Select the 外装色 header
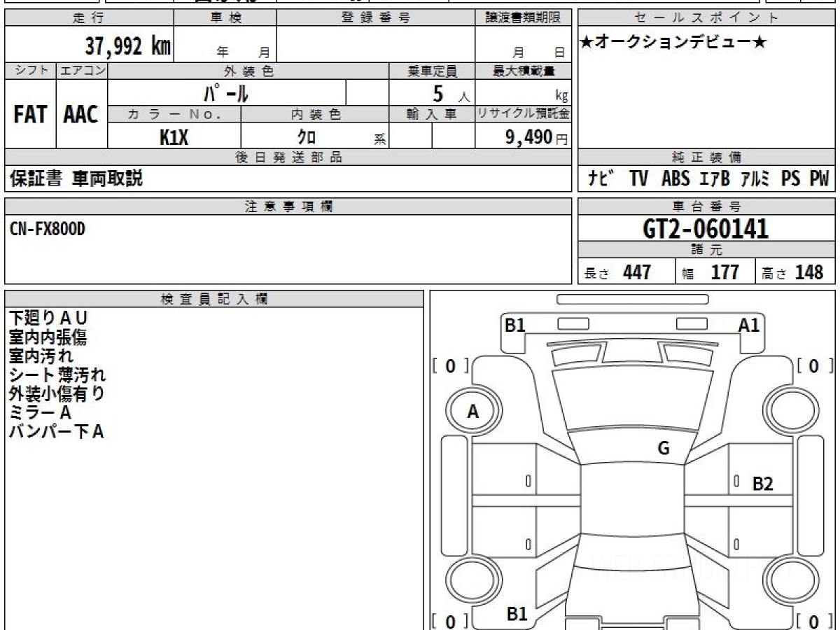The height and width of the screenshot is (630, 840). coord(248,71)
